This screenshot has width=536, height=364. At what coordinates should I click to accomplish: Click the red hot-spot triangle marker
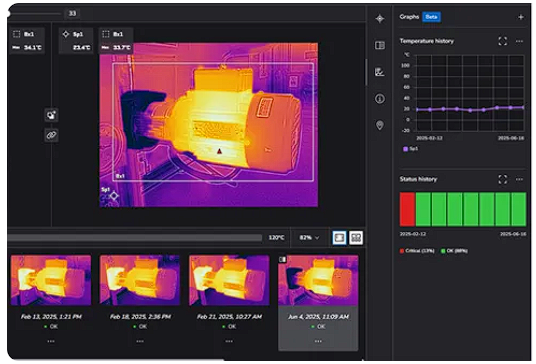pyautogui.click(x=219, y=151)
